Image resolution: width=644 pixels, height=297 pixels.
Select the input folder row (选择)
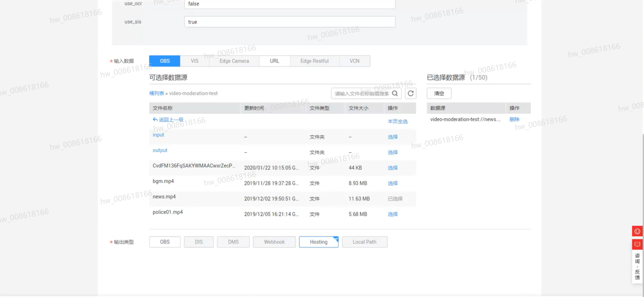tap(393, 137)
